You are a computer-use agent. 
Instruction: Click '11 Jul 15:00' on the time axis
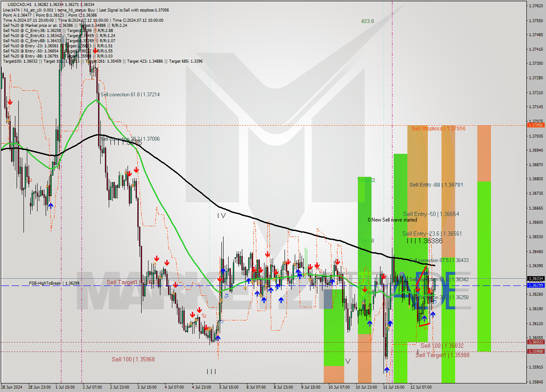click(394, 387)
